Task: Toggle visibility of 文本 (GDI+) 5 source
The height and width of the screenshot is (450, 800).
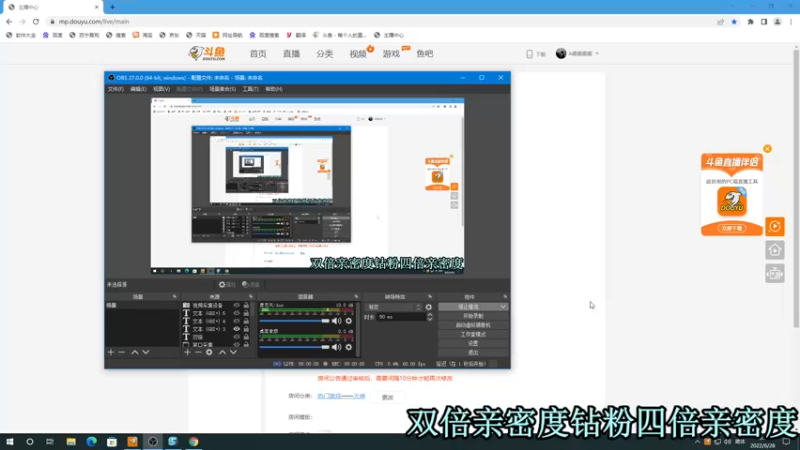Action: coord(236,313)
